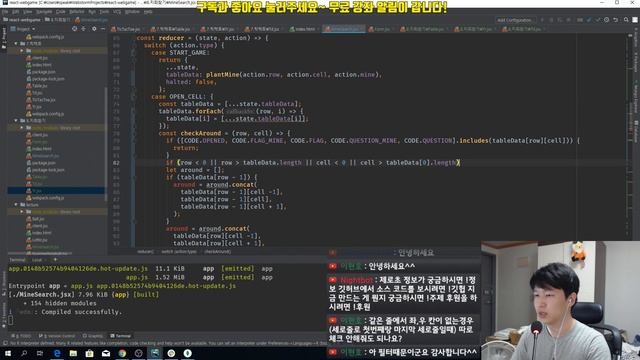The image size is (640, 360).
Task: Select Table.jsx file in project tree
Action: click(x=37, y=86)
